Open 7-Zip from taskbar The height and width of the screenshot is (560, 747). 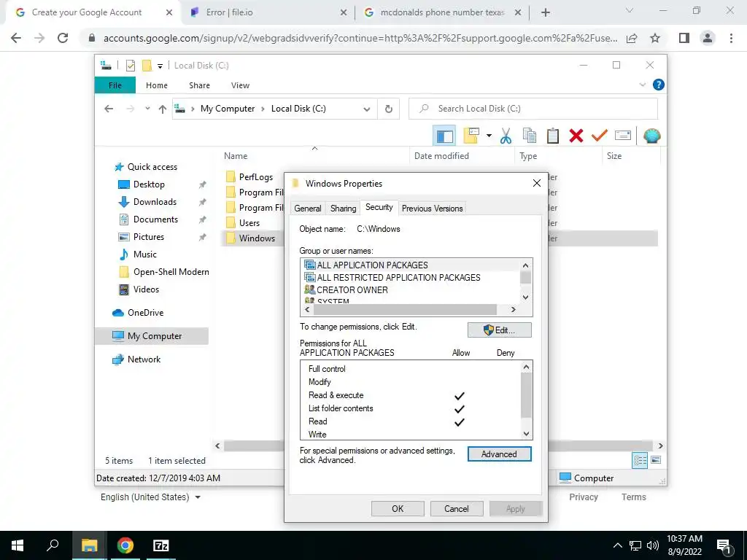pyautogui.click(x=161, y=545)
